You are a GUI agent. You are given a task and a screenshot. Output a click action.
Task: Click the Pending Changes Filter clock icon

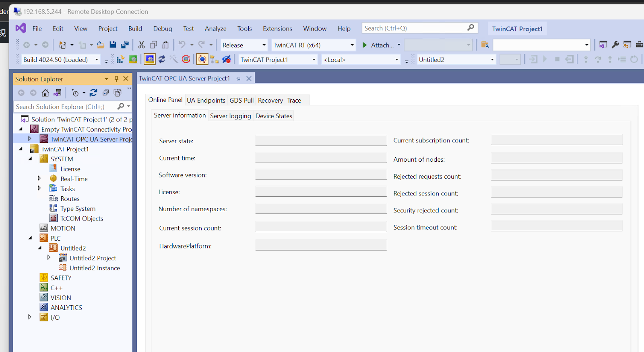(75, 93)
